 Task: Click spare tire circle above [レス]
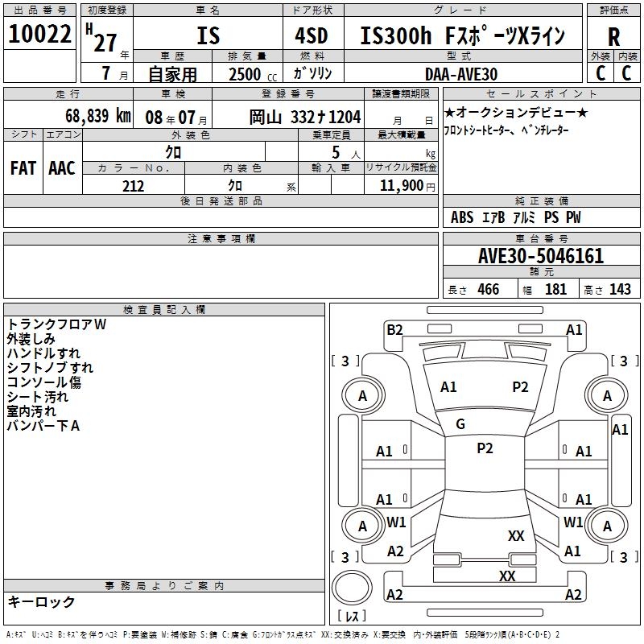click(352, 588)
